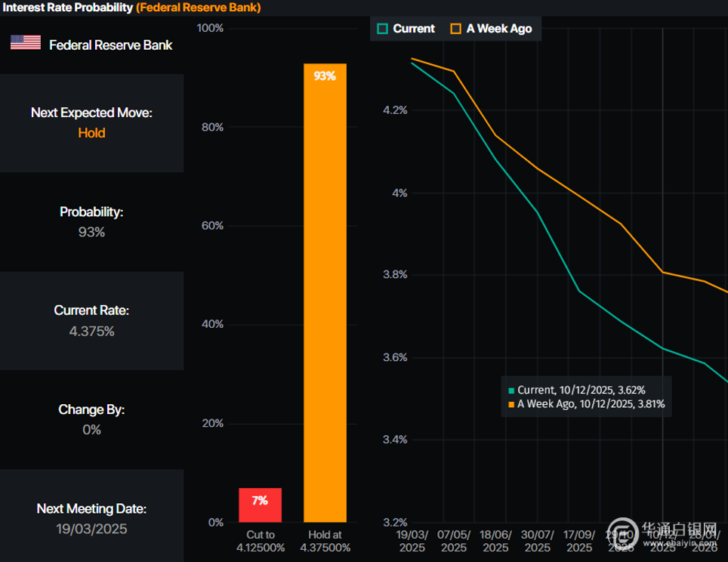Click the 'Next Meeting Date:' label
The image size is (728, 562).
[91, 508]
